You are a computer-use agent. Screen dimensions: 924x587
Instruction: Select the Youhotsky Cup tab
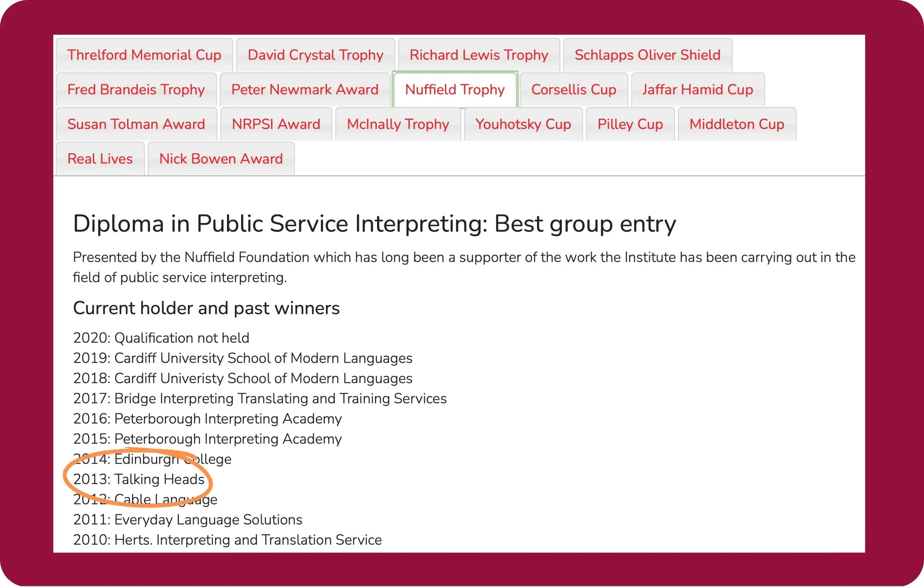tap(523, 124)
